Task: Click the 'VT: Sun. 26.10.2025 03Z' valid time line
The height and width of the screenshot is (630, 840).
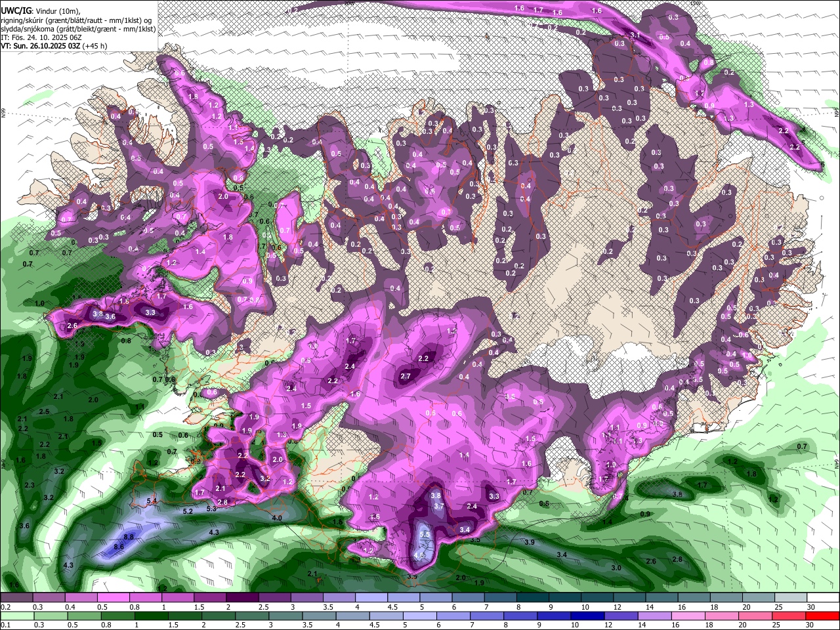Action: pos(41,46)
